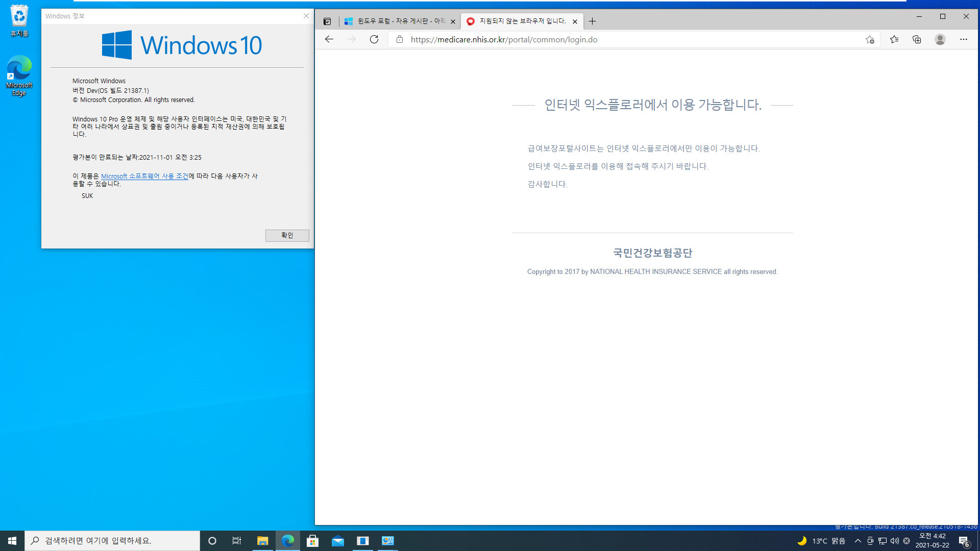
Task: Open the Edge profile avatar
Action: (940, 39)
